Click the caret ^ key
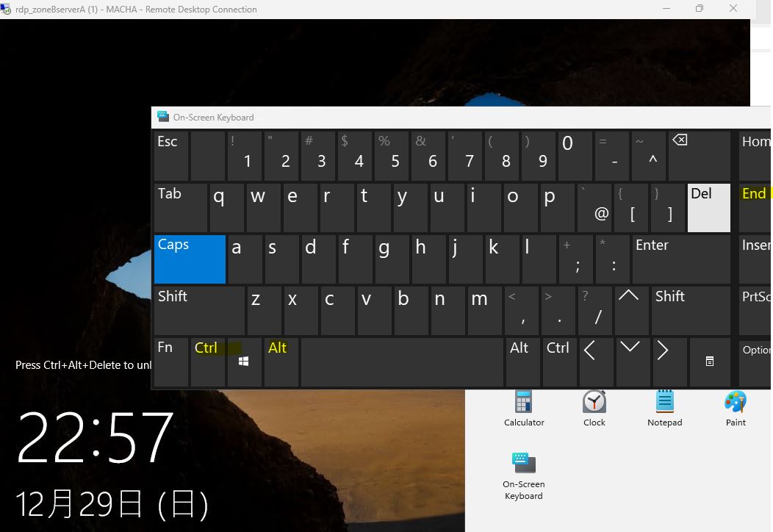The height and width of the screenshot is (532, 773). [649, 155]
